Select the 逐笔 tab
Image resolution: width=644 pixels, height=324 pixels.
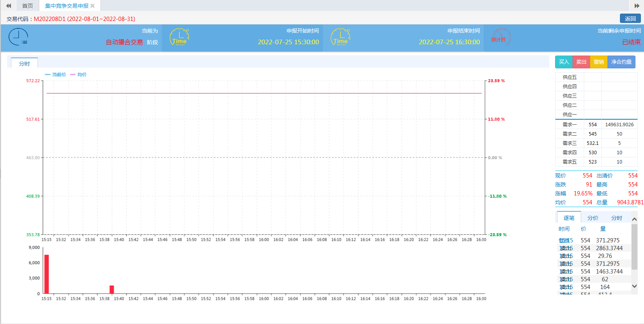click(569, 218)
